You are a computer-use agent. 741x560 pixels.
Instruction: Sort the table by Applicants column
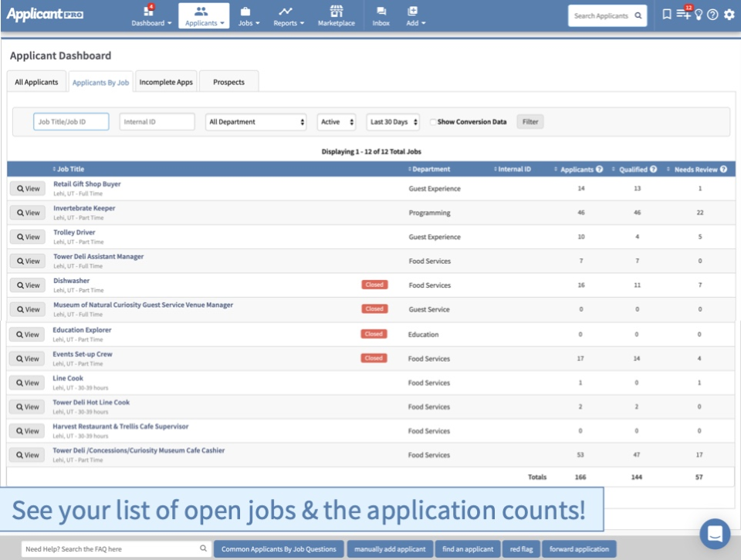tap(577, 169)
